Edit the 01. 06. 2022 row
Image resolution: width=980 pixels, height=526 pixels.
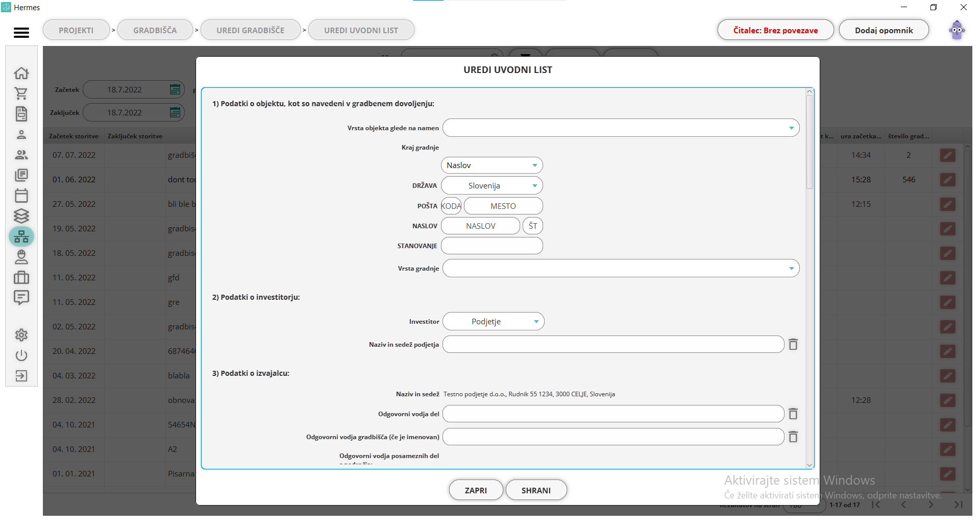[948, 180]
